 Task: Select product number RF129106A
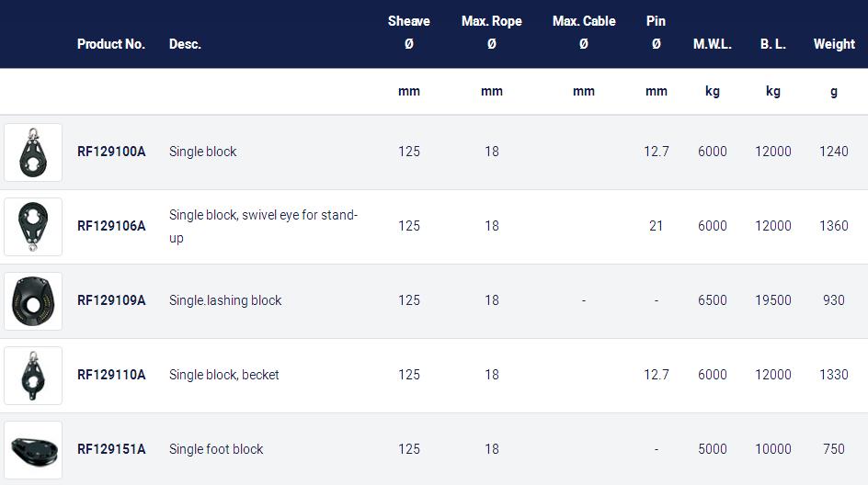(x=111, y=226)
